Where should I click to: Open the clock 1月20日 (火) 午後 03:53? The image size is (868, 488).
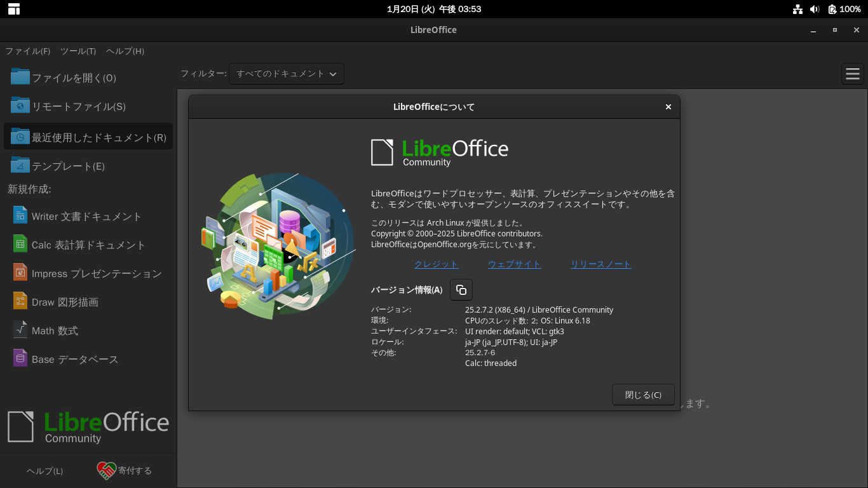[434, 9]
